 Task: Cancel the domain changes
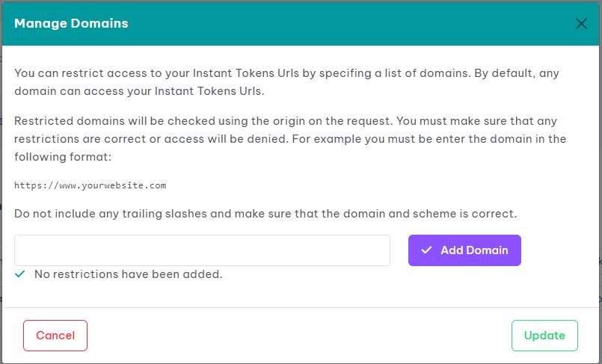click(55, 336)
